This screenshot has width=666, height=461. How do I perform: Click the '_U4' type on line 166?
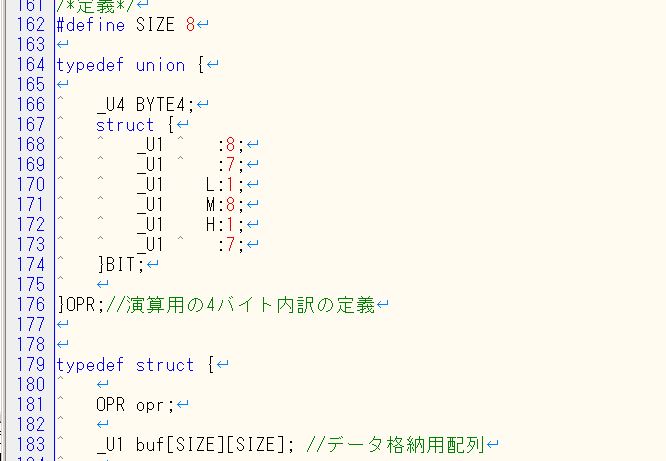click(x=110, y=105)
